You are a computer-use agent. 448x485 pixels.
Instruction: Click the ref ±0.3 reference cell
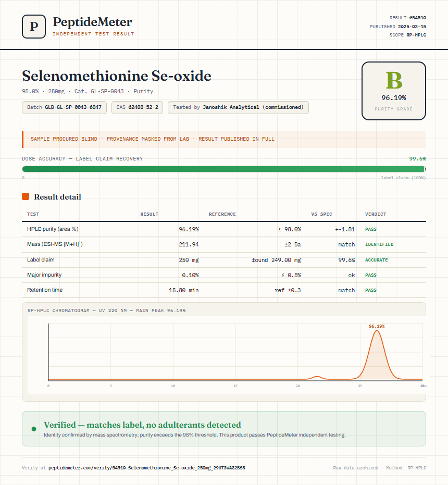tap(288, 290)
